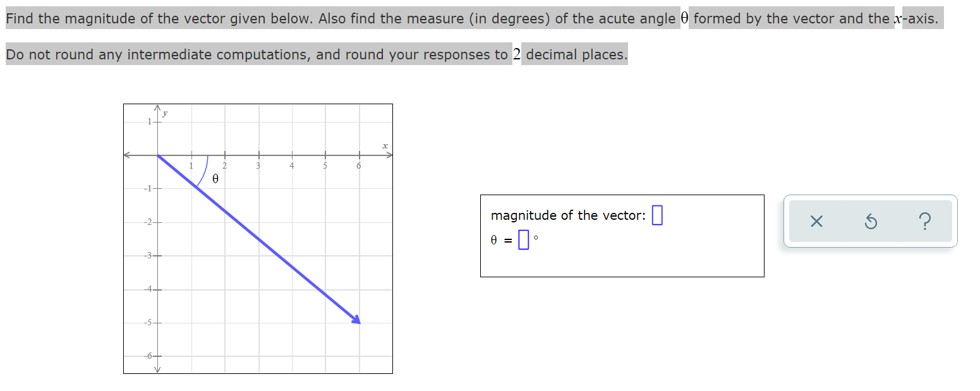Click the θ answer input box
The image size is (980, 391).
pos(524,240)
